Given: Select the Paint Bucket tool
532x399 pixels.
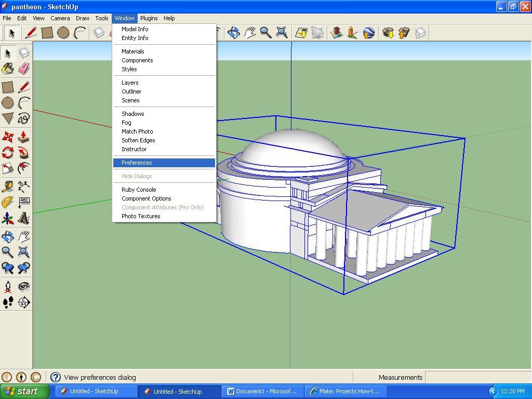Looking at the screenshot, I should pyautogui.click(x=8, y=69).
